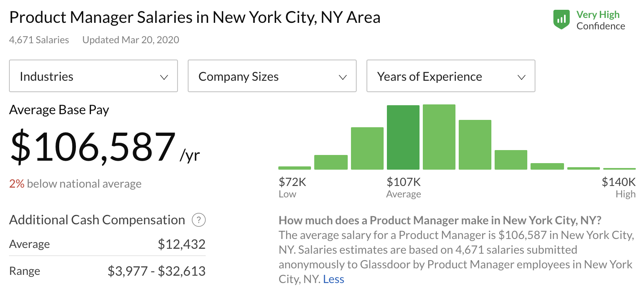Click the Additional Cash Compensation help icon

199,220
